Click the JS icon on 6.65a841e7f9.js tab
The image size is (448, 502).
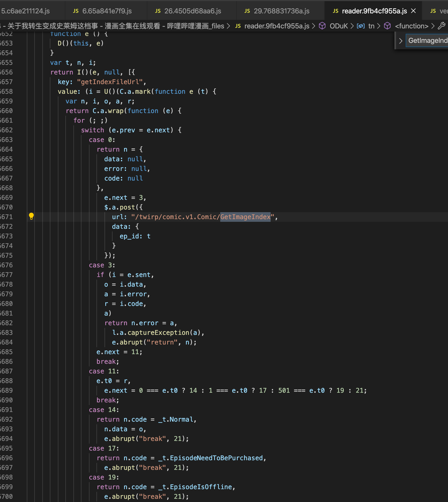(x=76, y=11)
